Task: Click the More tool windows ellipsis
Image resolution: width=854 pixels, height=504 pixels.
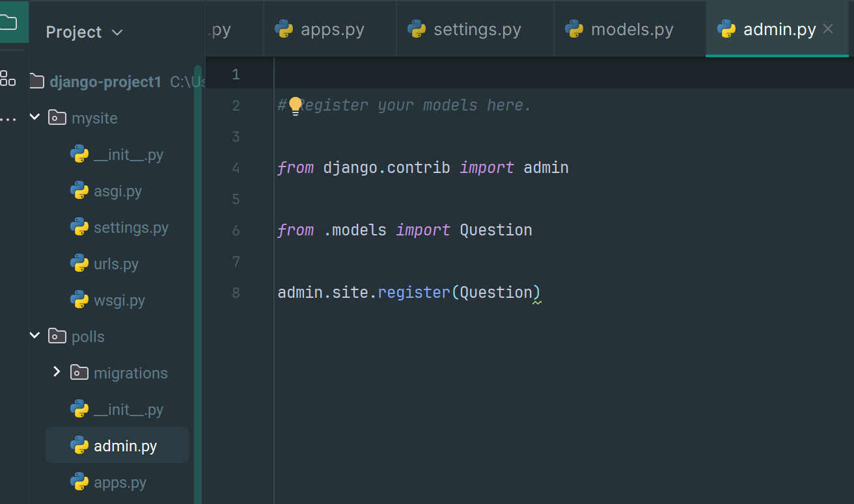Action: click(x=8, y=120)
